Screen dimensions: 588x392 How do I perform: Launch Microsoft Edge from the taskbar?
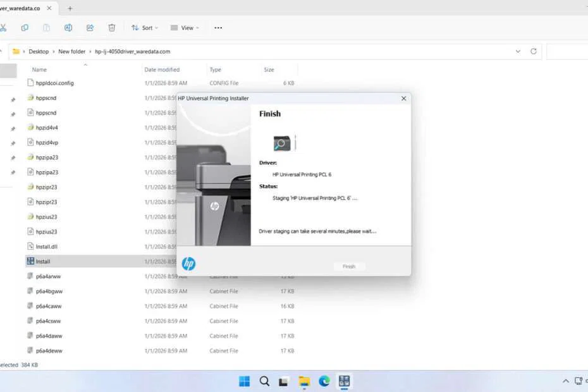324,381
